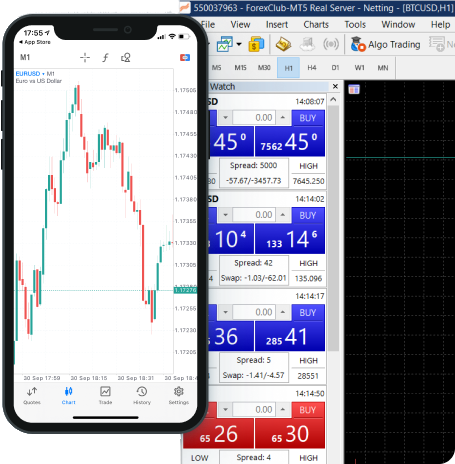The height and width of the screenshot is (464, 455).
Task: Open History tab on phone
Action: [142, 396]
